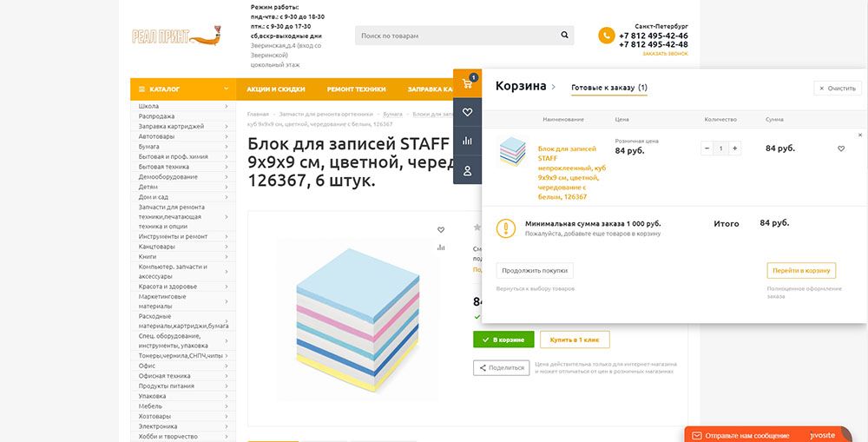Decrease quantity with minus button
Image resolution: width=868 pixels, height=442 pixels.
coord(707,148)
